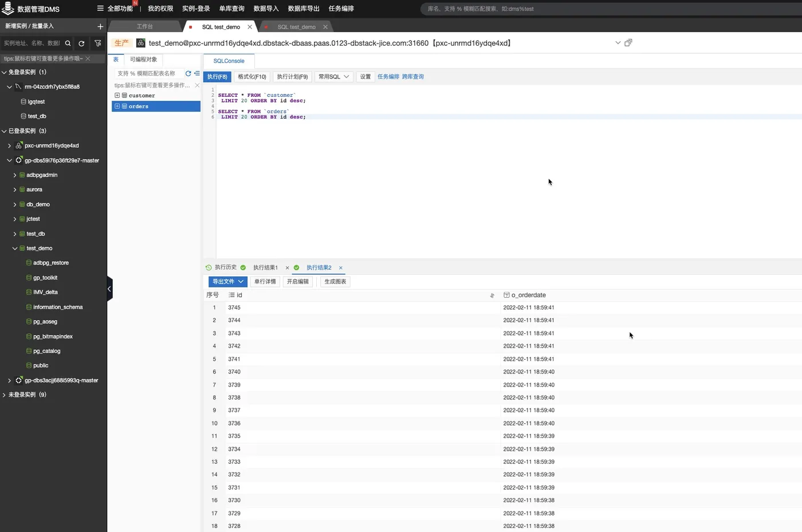This screenshot has width=802, height=532.
Task: Expand the orders table node
Action: (x=117, y=107)
